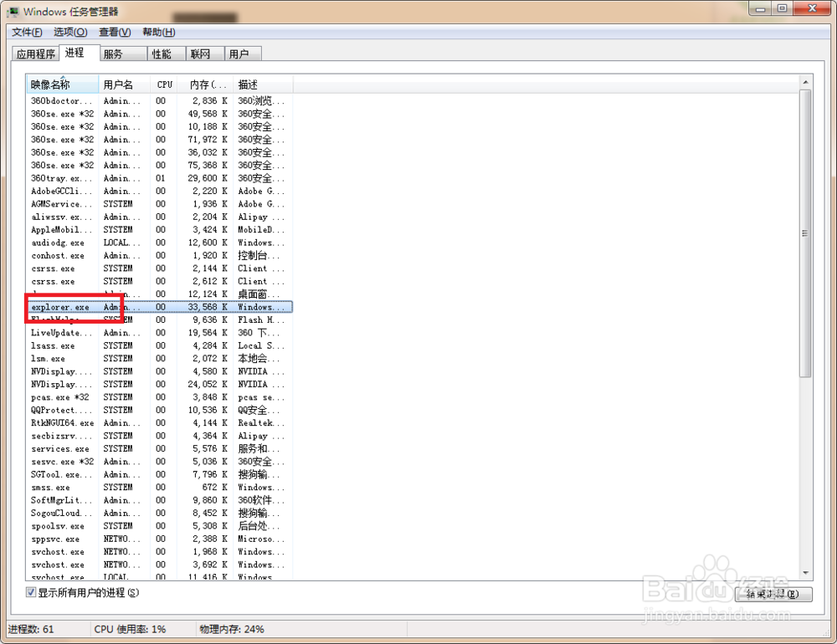This screenshot has width=837, height=644.
Task: Select the pcas.exe *32 process row
Action: pyautogui.click(x=159, y=397)
